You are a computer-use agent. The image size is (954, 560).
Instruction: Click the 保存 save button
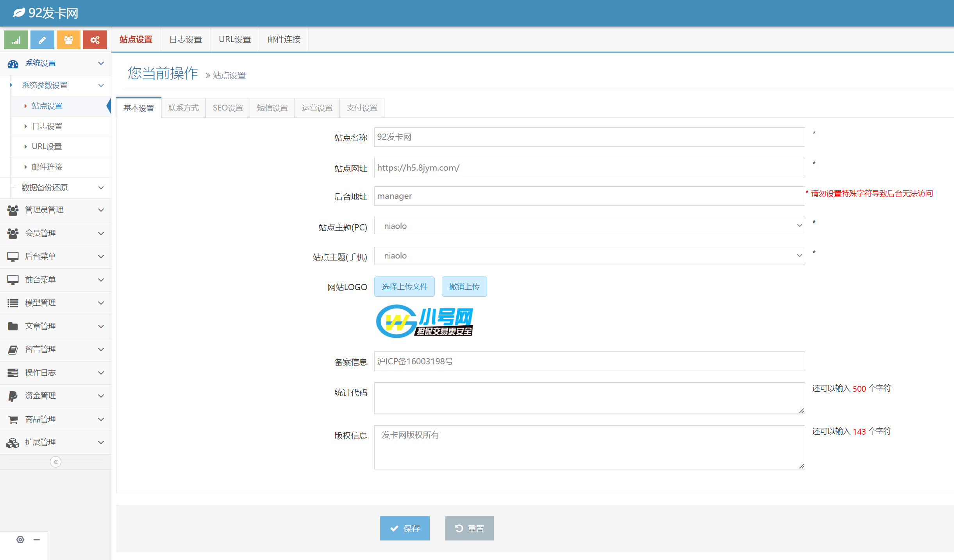pos(405,528)
